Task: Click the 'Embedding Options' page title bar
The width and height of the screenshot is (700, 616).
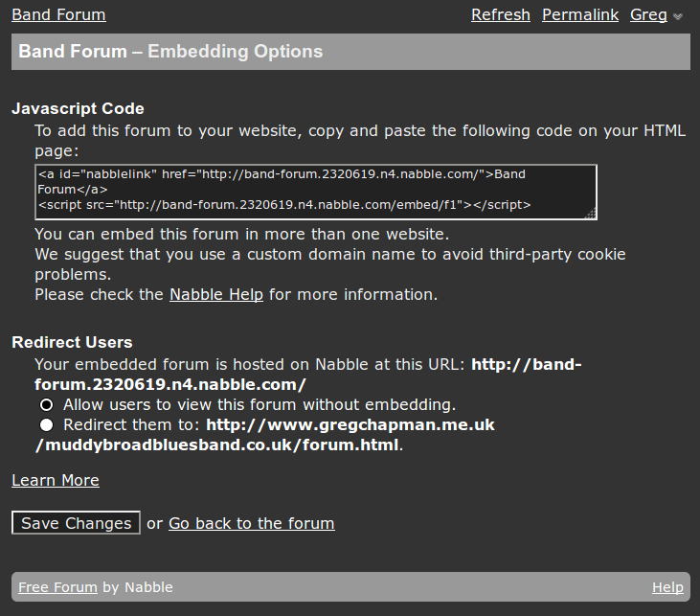Action: 350,52
